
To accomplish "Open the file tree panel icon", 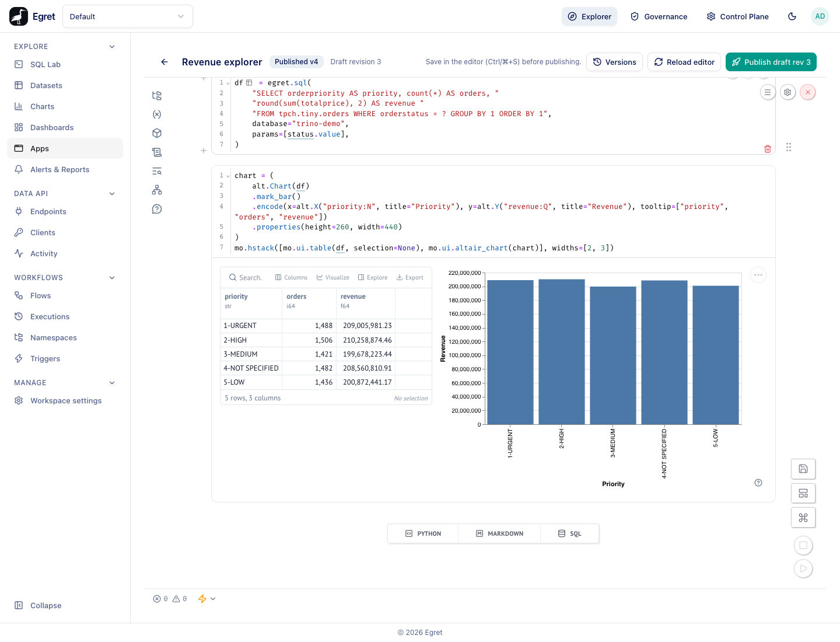I will click(157, 96).
